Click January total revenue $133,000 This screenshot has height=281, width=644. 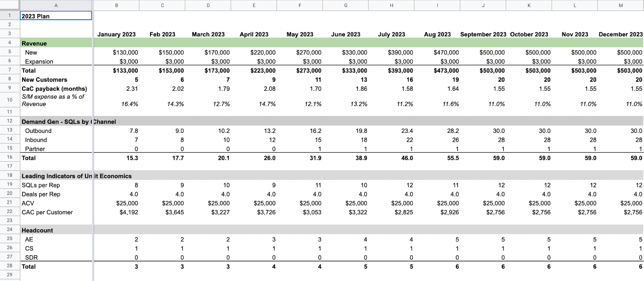(x=125, y=70)
